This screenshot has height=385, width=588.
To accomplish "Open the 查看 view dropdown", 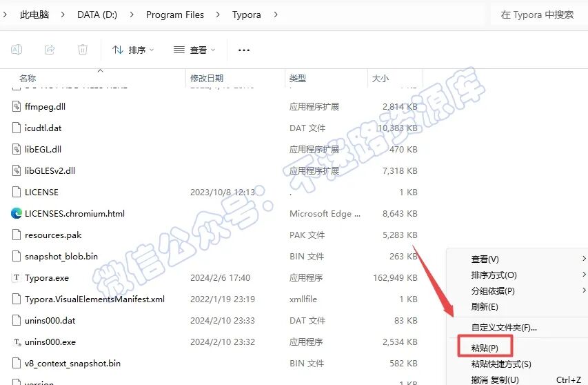I will pos(194,50).
